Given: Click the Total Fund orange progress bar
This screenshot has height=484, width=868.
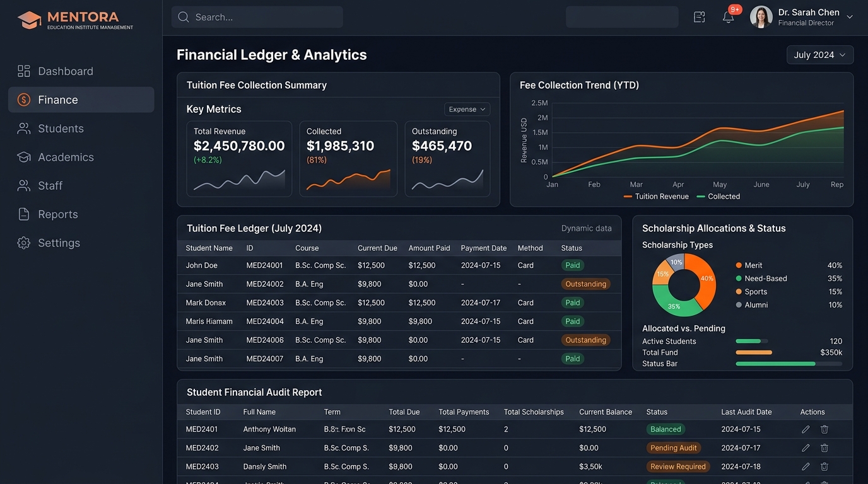Looking at the screenshot, I should pyautogui.click(x=754, y=352).
